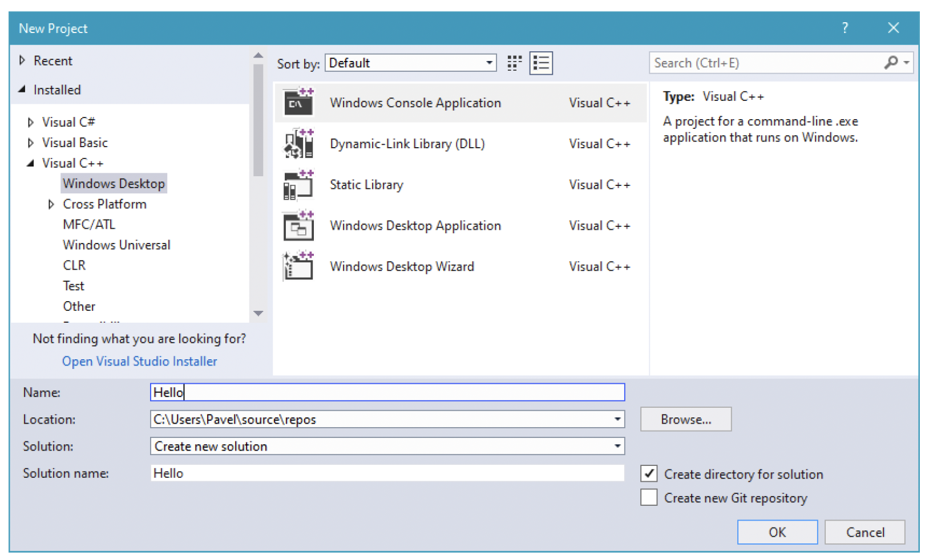Click the OK button
The height and width of the screenshot is (560, 929).
(777, 532)
